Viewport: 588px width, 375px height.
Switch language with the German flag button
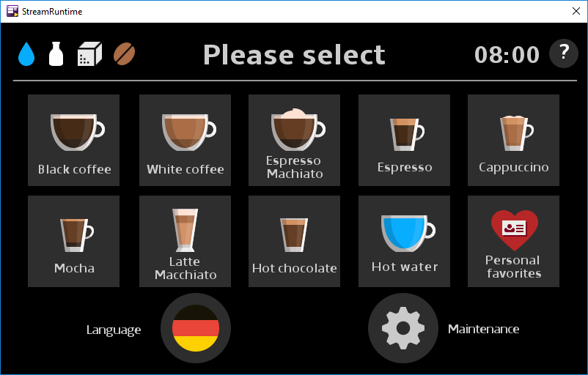coord(196,328)
